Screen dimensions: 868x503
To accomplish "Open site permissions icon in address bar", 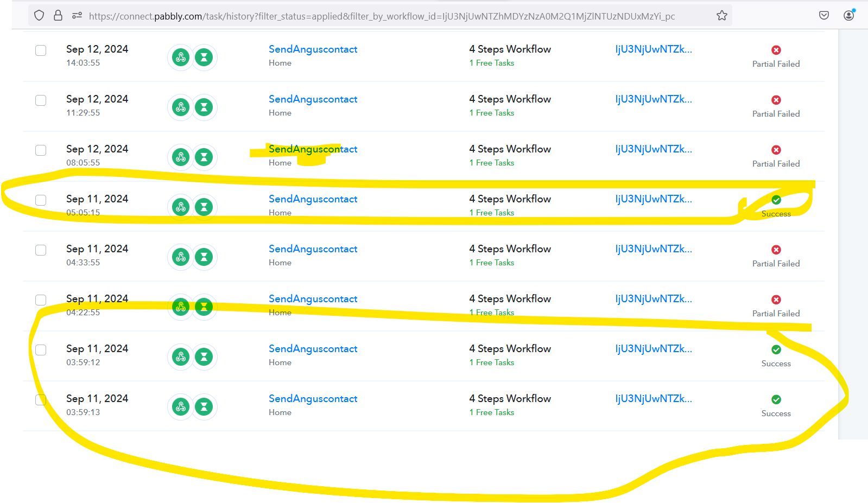I will [x=77, y=16].
